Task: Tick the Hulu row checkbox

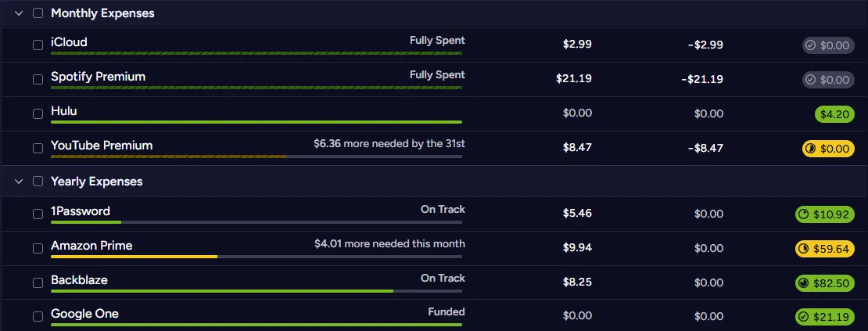Action: 38,114
